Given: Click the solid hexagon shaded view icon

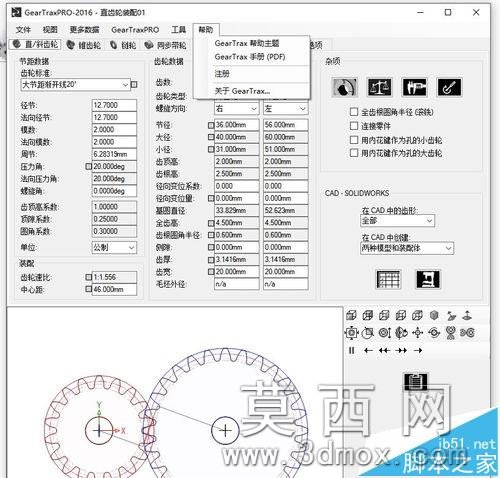Looking at the screenshot, I should point(434,315).
